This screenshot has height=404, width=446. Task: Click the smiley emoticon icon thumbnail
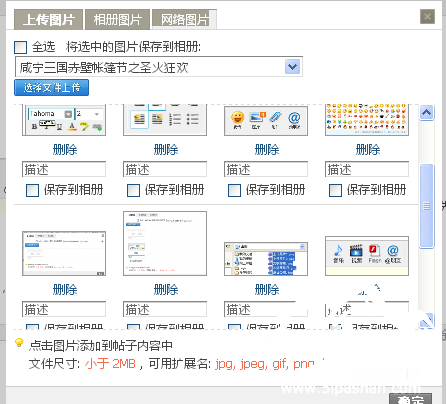coord(238,118)
